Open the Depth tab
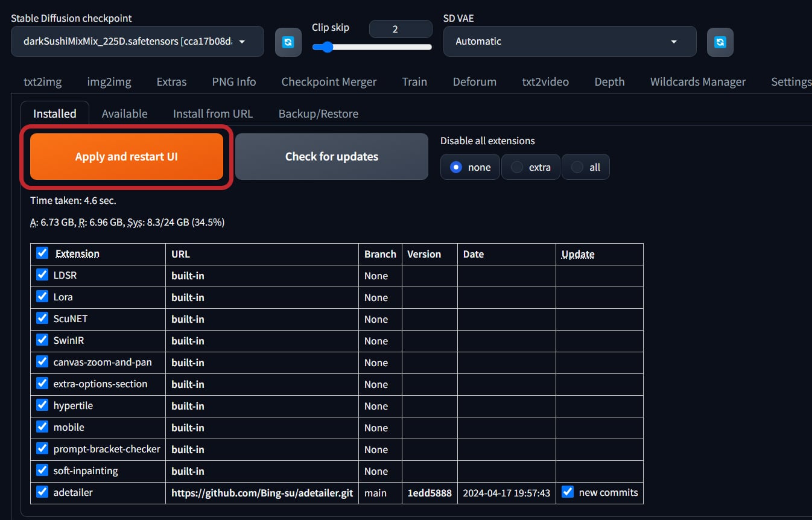Screen dimensions: 812x520 pos(609,81)
